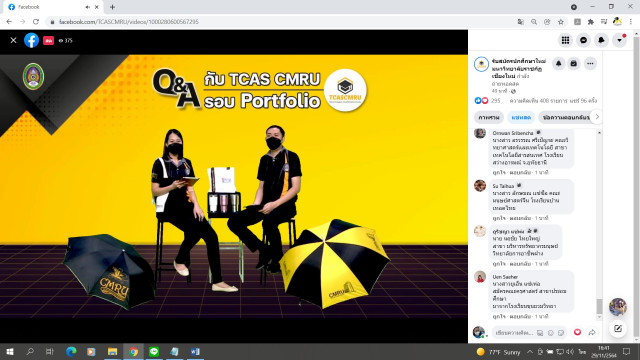
Task: Click the comments list scrollbar up arrow
Action: (599, 133)
